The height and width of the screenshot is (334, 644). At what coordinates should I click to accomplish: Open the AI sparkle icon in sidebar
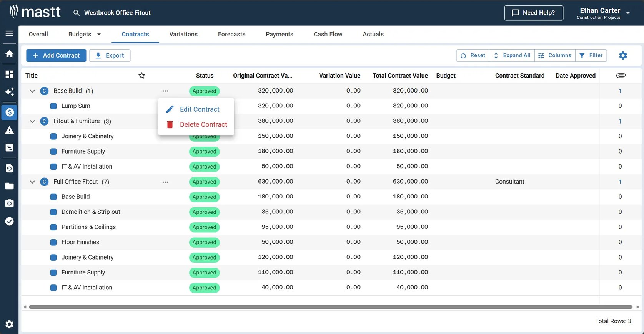(9, 92)
